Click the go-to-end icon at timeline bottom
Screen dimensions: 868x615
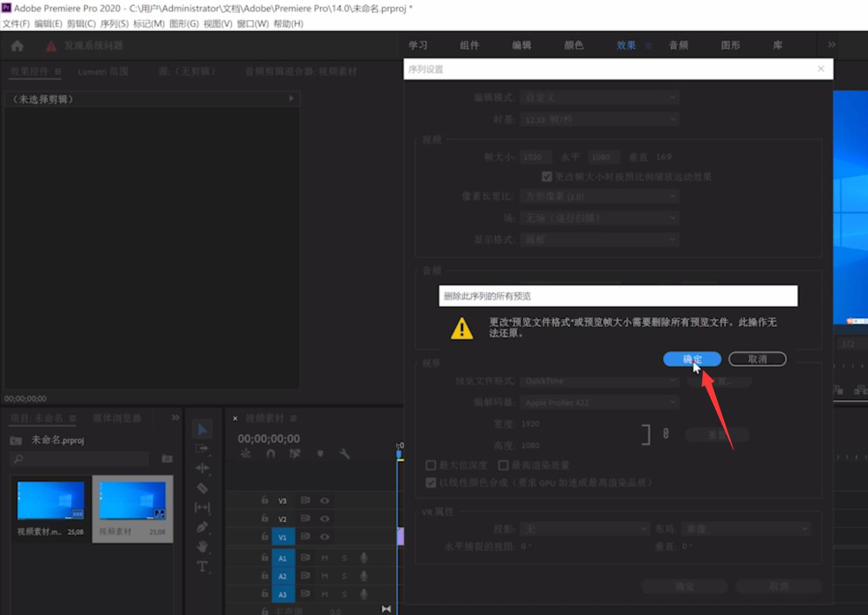pyautogui.click(x=386, y=609)
